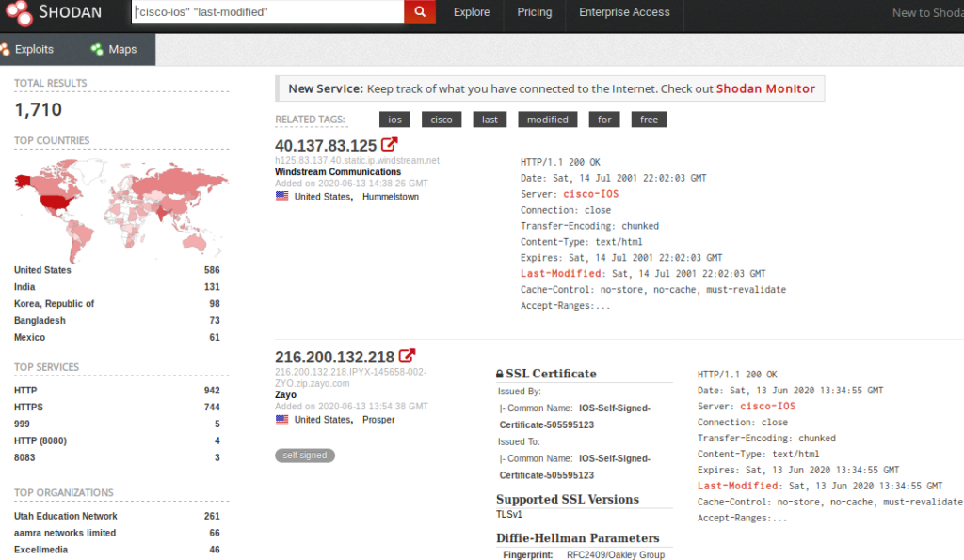Filter by aamra networks limited organization
Viewport: 964px width, 560px height.
pyautogui.click(x=65, y=533)
